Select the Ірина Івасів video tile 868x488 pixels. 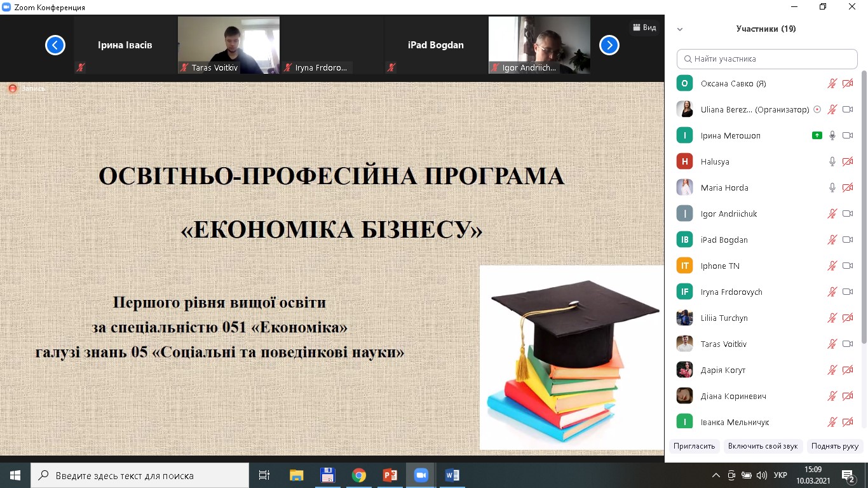tap(125, 45)
